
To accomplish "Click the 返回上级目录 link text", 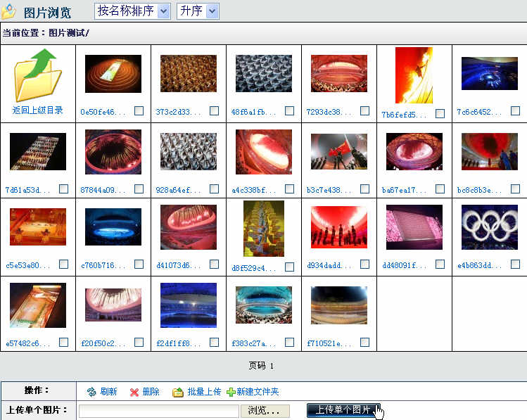I will (x=37, y=110).
